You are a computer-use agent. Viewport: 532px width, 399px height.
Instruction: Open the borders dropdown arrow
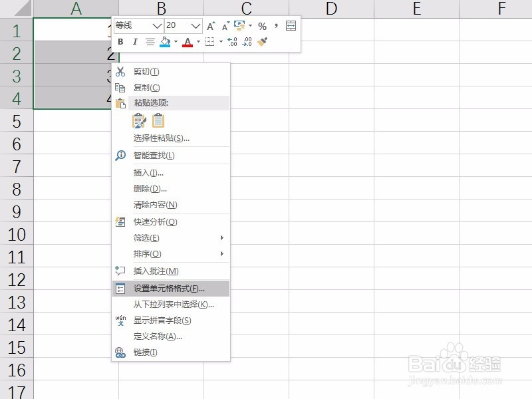[219, 42]
